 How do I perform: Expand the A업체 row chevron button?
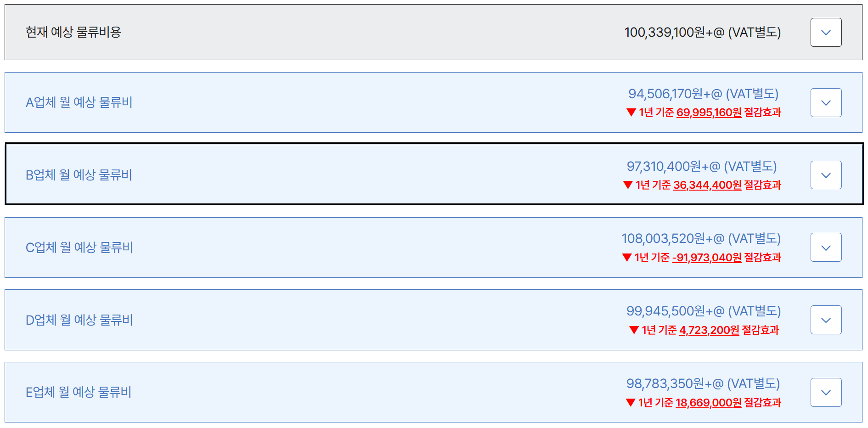(x=826, y=103)
